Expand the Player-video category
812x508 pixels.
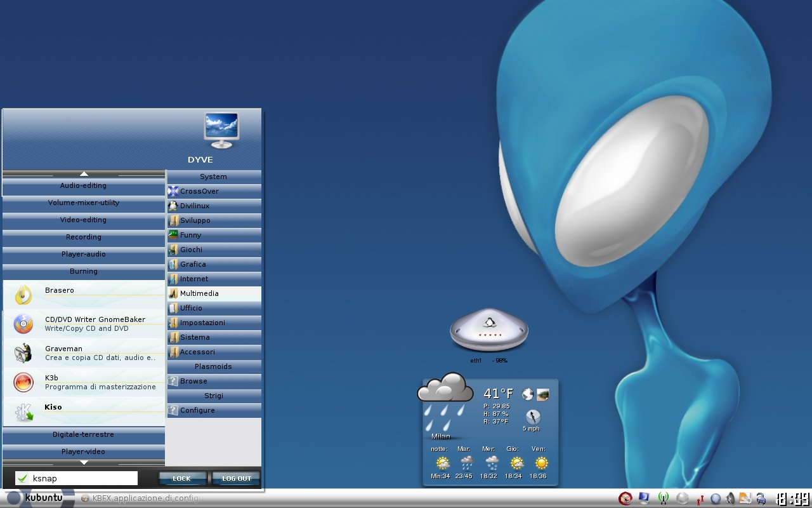tap(84, 452)
